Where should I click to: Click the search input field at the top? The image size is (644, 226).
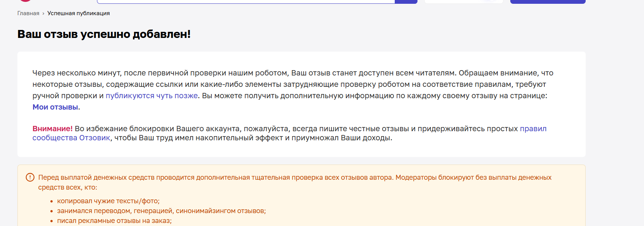(246, 2)
